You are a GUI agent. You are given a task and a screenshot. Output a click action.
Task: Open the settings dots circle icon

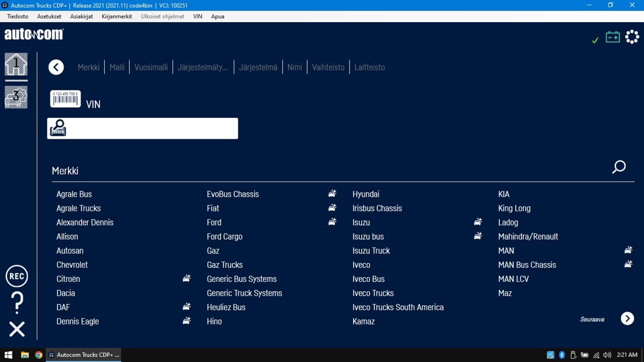pos(632,37)
